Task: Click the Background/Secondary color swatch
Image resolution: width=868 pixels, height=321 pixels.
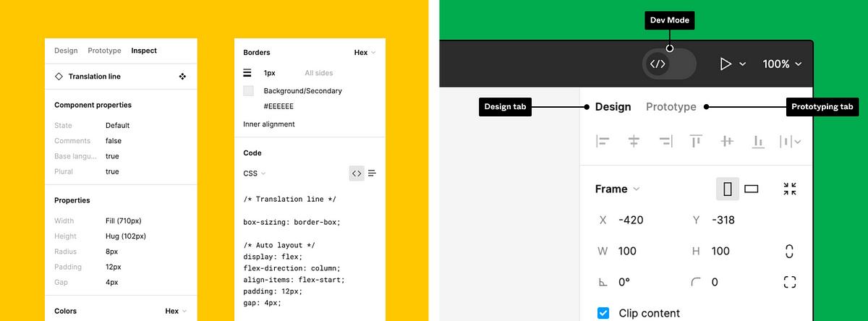Action: click(x=248, y=91)
